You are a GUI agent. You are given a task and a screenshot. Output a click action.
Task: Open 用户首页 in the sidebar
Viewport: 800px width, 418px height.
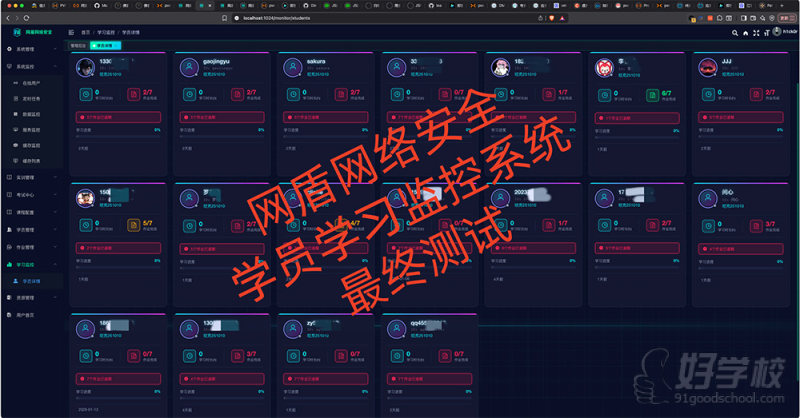click(32, 315)
